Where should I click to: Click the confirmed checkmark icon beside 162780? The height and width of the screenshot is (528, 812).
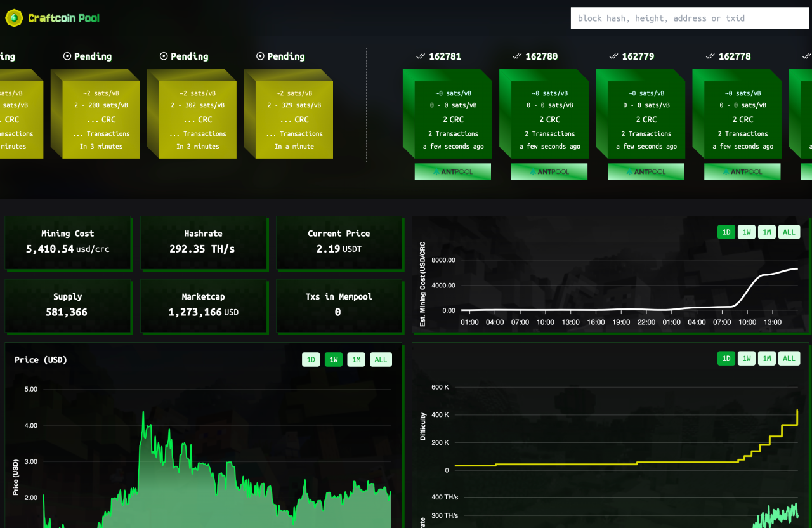click(516, 56)
